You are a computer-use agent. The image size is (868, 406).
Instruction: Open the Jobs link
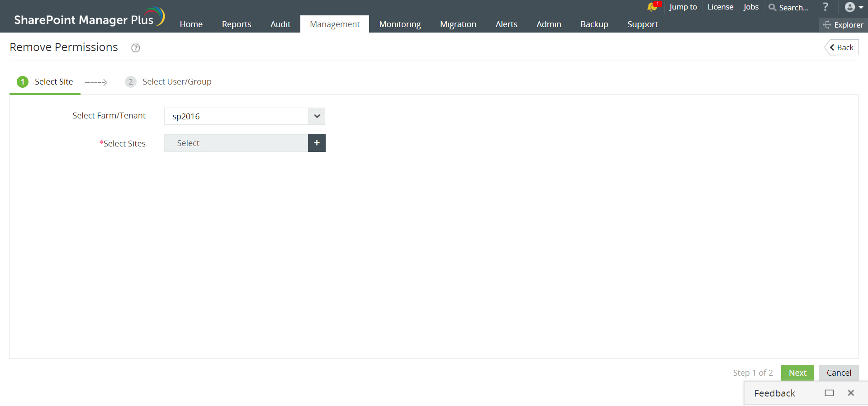click(751, 7)
